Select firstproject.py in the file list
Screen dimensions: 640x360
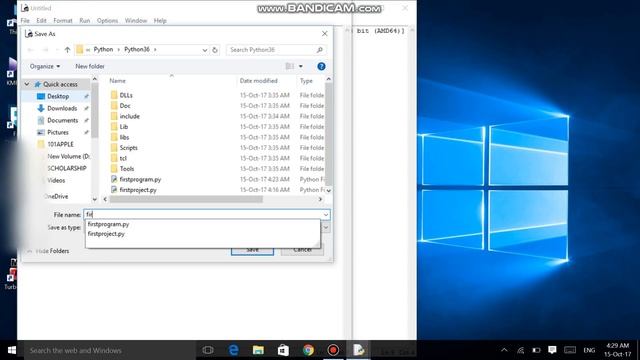click(138, 190)
